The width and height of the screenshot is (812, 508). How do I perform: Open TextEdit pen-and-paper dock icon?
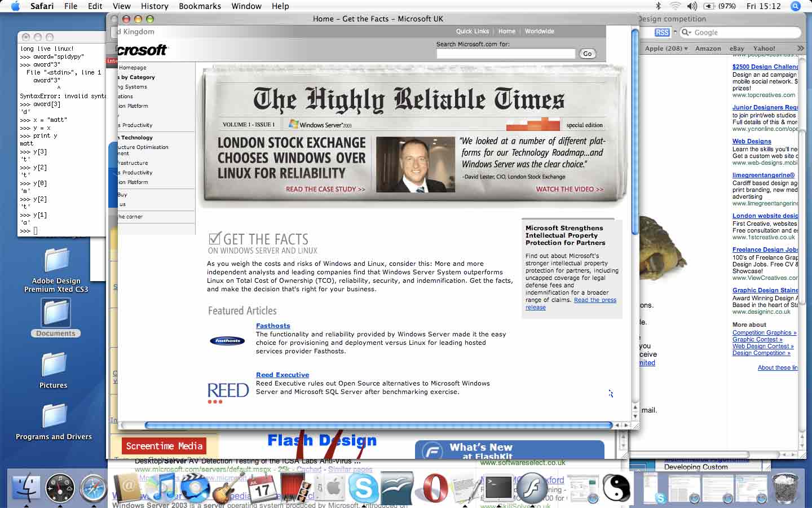tap(466, 488)
